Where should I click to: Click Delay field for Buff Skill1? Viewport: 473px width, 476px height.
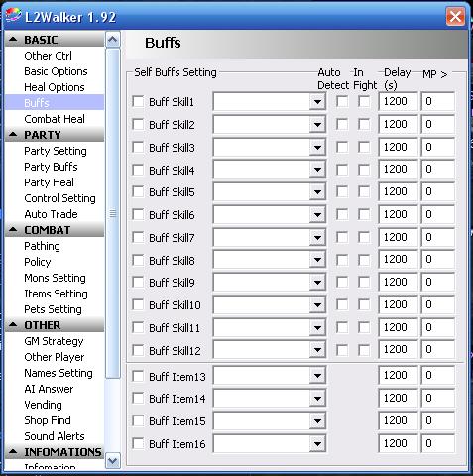pyautogui.click(x=398, y=101)
